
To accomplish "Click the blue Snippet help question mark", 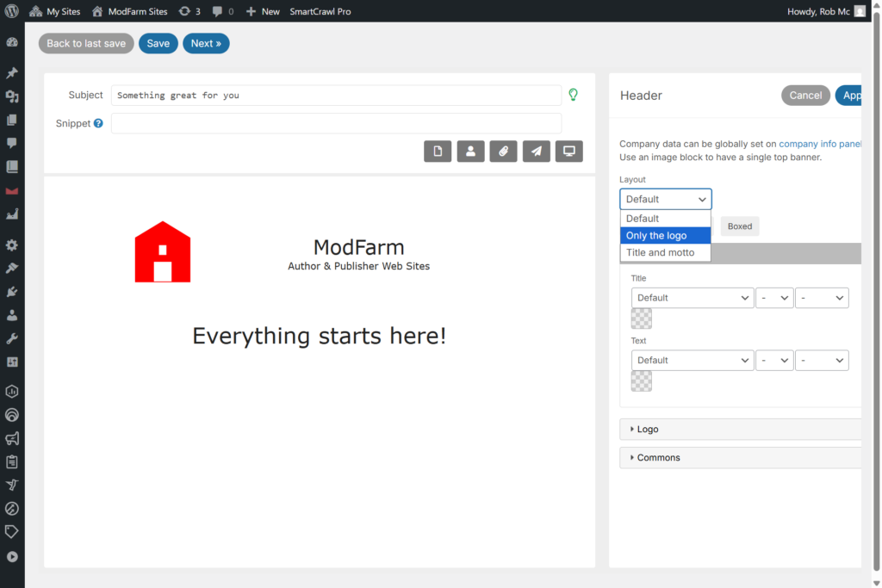I will [x=98, y=123].
